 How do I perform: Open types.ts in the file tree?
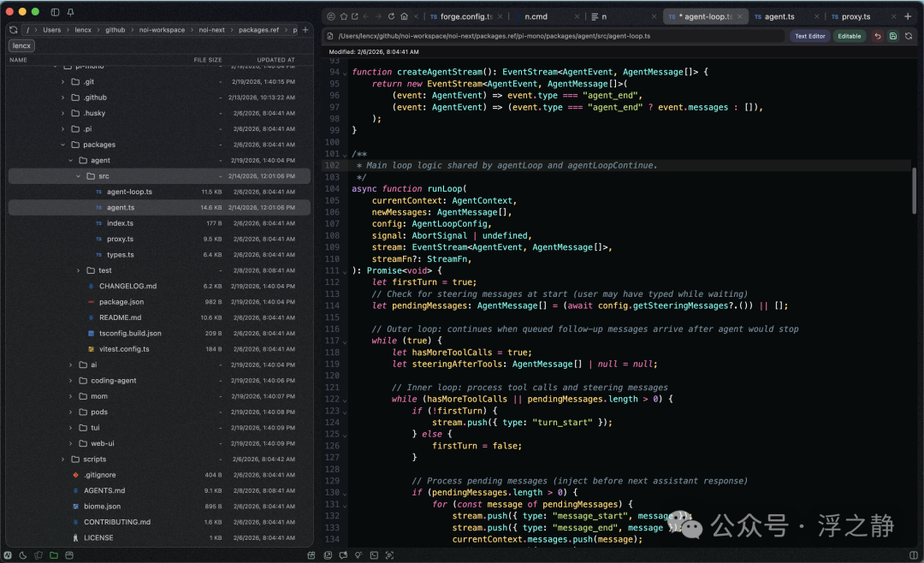click(x=121, y=255)
